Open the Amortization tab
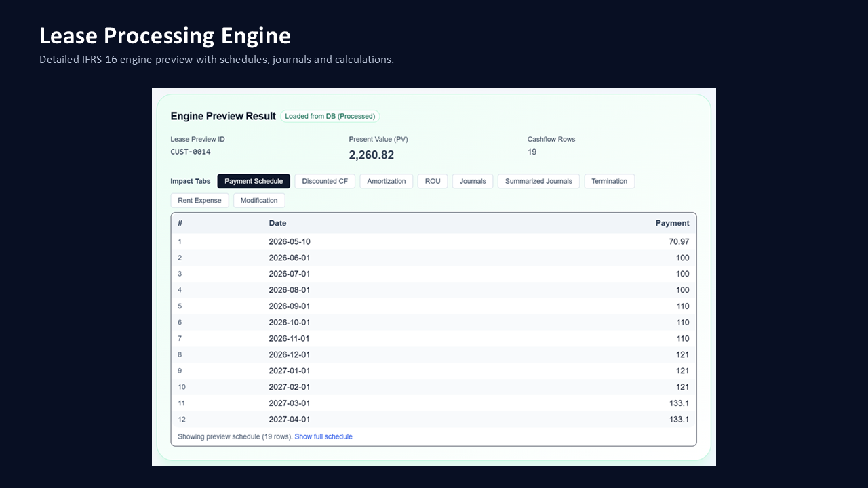Image resolution: width=868 pixels, height=488 pixels. pyautogui.click(x=387, y=181)
